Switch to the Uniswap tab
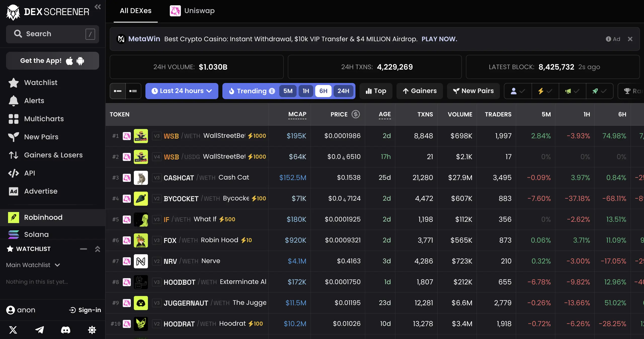The height and width of the screenshot is (339, 644). tap(192, 11)
